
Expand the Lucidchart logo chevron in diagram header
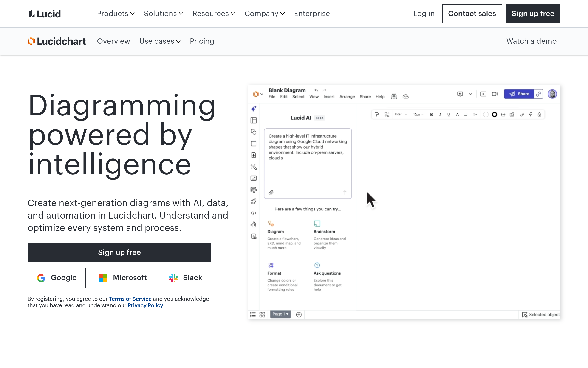click(x=262, y=94)
